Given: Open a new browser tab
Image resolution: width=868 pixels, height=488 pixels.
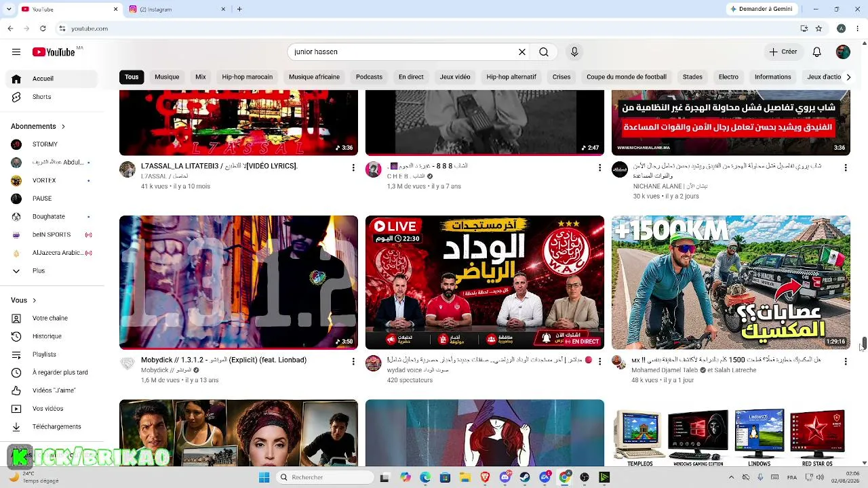Looking at the screenshot, I should point(239,9).
